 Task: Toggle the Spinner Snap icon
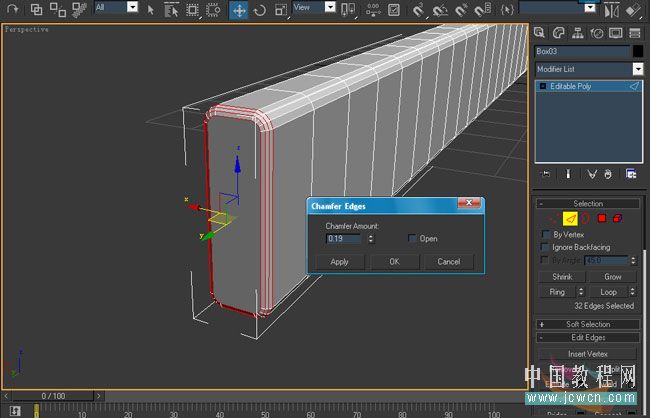click(x=483, y=10)
